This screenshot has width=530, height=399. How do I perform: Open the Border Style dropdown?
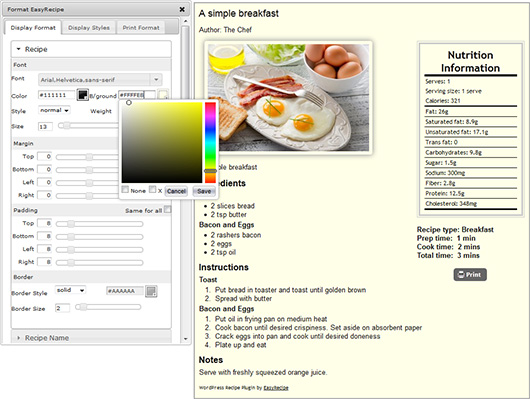pyautogui.click(x=70, y=290)
